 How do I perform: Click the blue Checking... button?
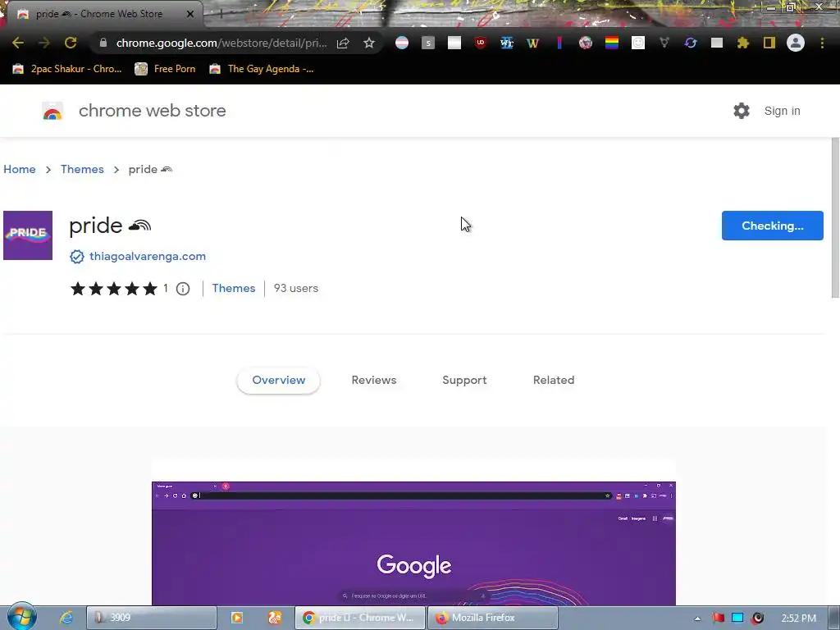click(773, 226)
